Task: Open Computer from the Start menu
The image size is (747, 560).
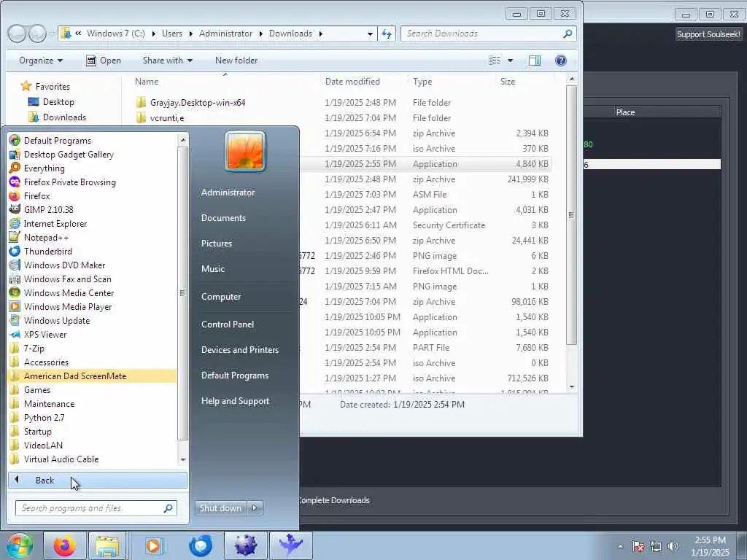Action: tap(221, 297)
